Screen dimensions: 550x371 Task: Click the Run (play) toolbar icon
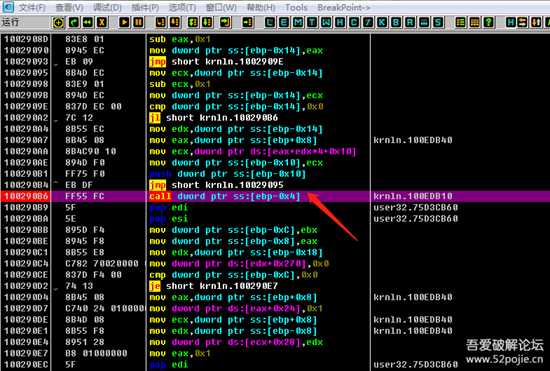point(124,22)
